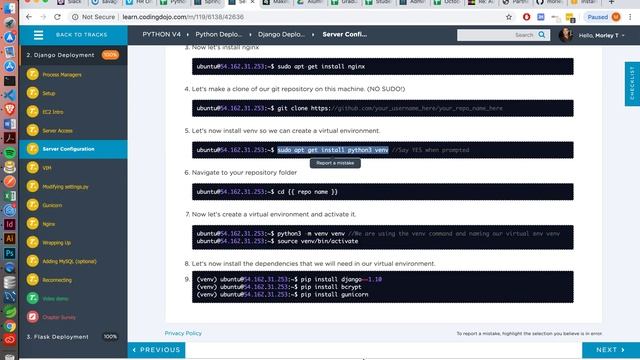
Task: Click the search magnifier icon
Action: point(542,35)
